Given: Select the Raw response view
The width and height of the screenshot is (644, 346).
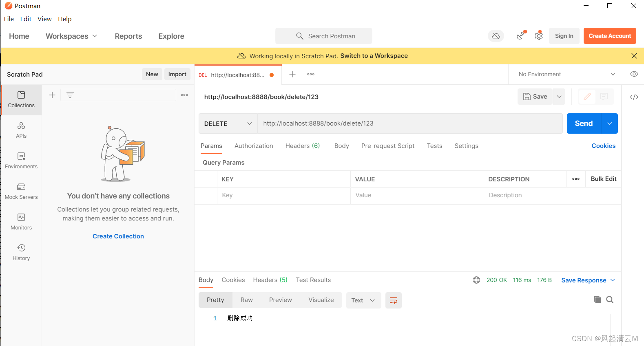Looking at the screenshot, I should [x=247, y=300].
